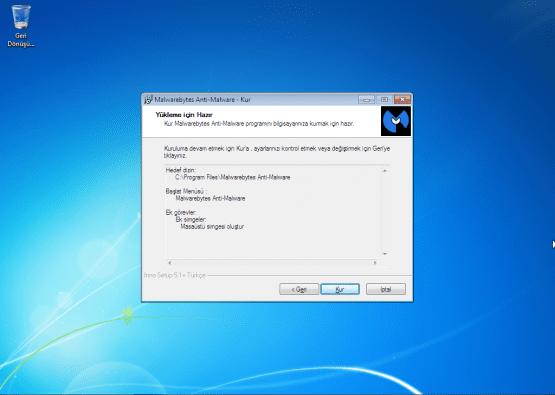The image size is (555, 395).
Task: Click the setup icon in the title bar
Action: point(148,99)
